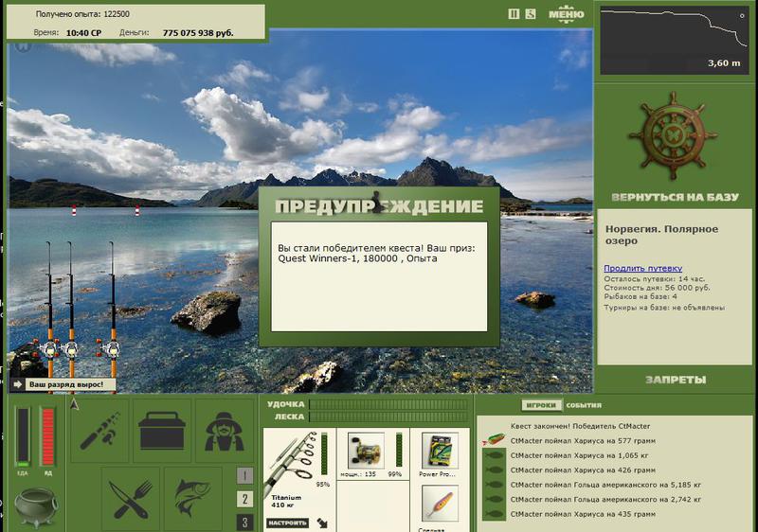Viewport: 758px width, 532px height.
Task: Select rod slot 3
Action: (244, 523)
